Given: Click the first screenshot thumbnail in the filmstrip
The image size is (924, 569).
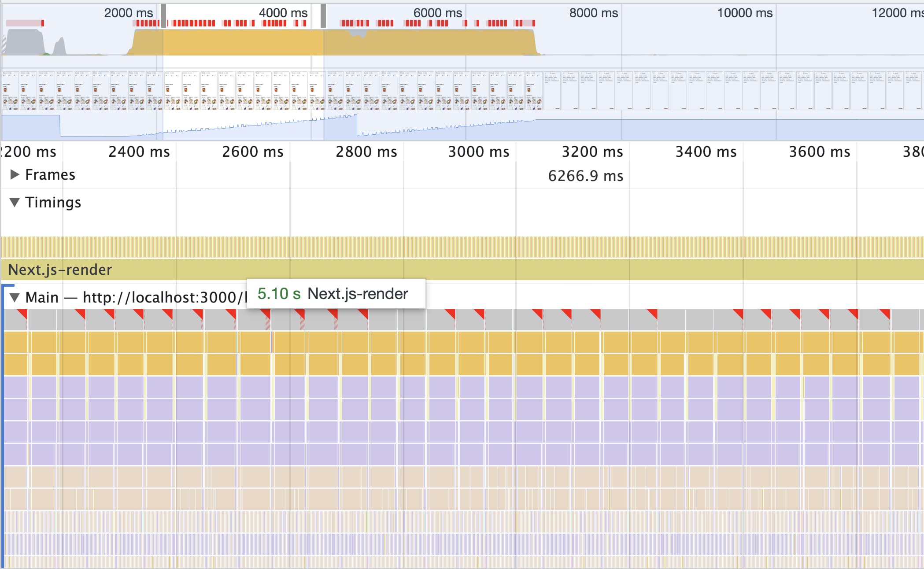Looking at the screenshot, I should pyautogui.click(x=10, y=91).
